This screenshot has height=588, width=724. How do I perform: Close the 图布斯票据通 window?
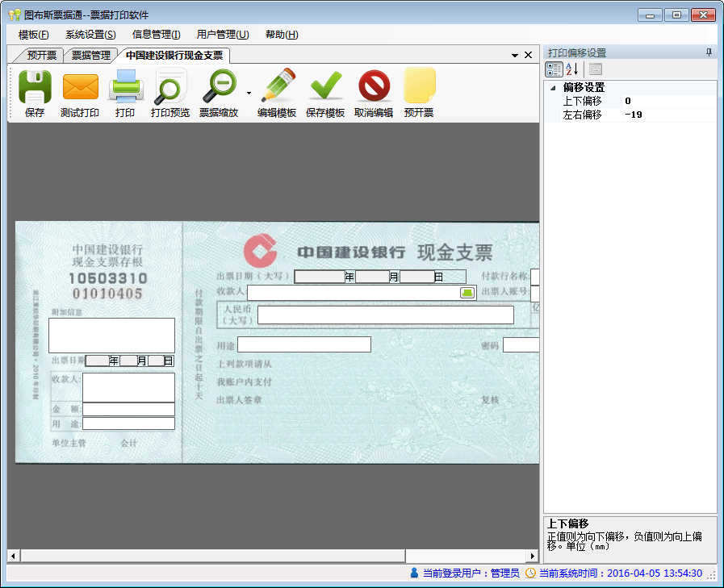[703, 15]
